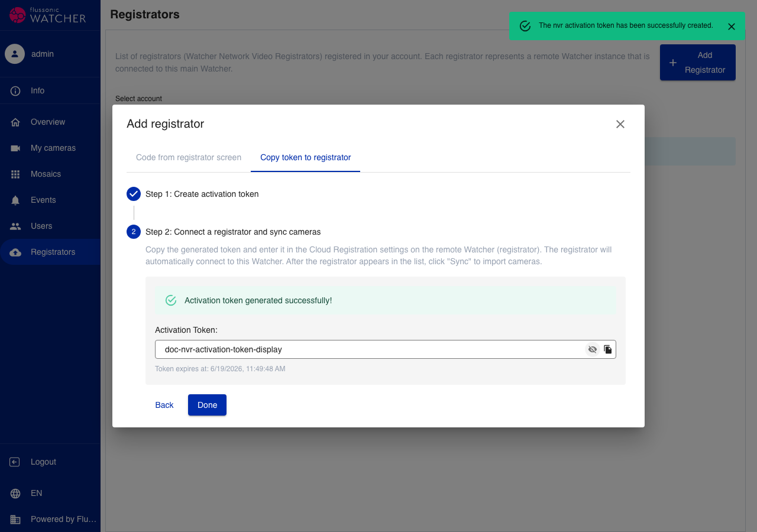Close the Add registrator dialog
Image resolution: width=757 pixels, height=532 pixels.
pos(620,124)
